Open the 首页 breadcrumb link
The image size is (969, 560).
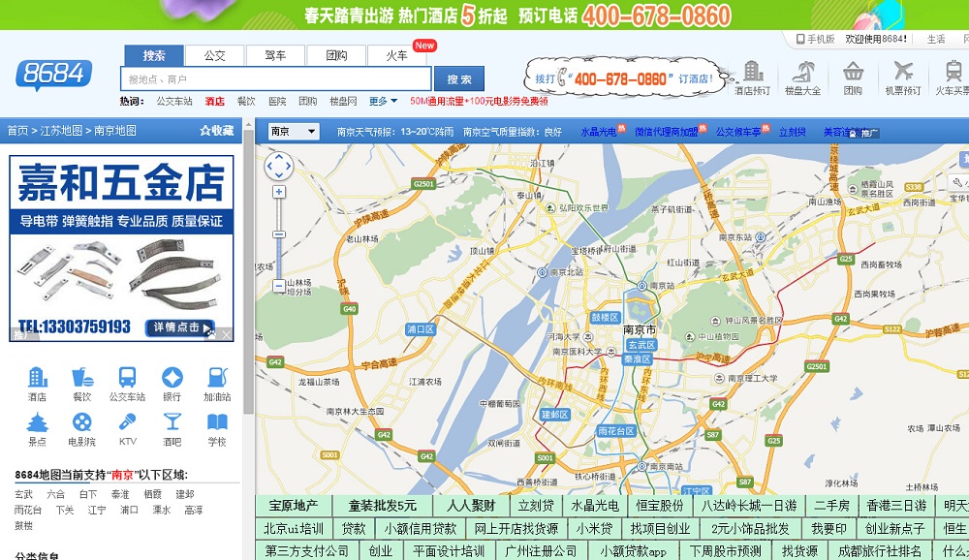(x=17, y=131)
